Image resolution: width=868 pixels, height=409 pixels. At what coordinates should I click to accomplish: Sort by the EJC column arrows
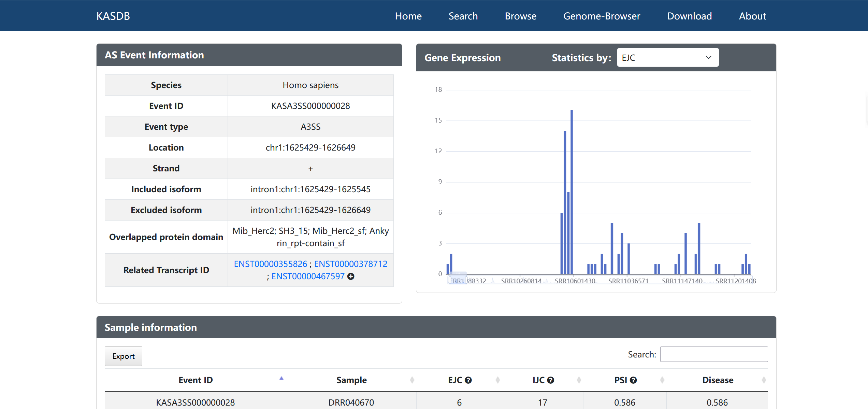pos(497,380)
